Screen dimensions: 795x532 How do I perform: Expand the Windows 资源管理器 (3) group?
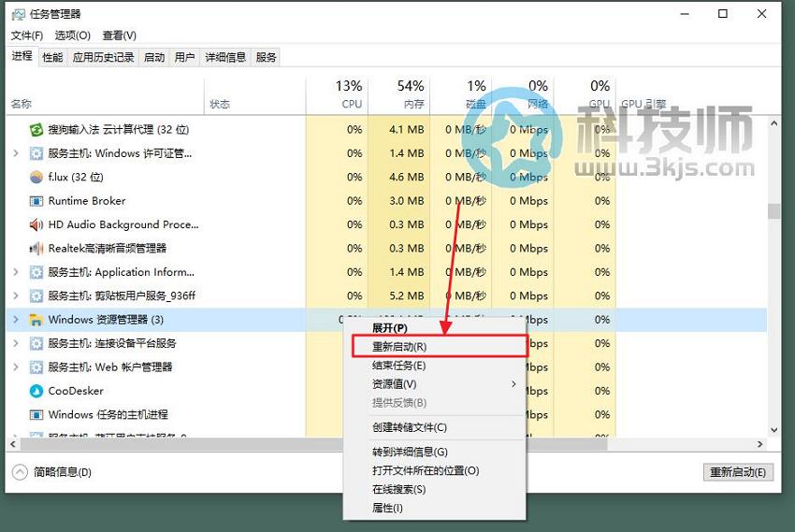[x=16, y=320]
